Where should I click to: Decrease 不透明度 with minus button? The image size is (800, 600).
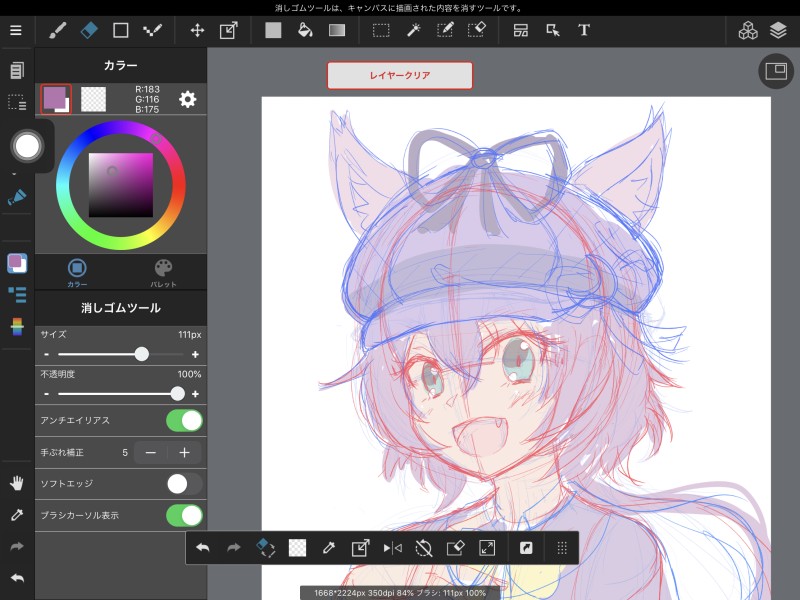point(46,394)
